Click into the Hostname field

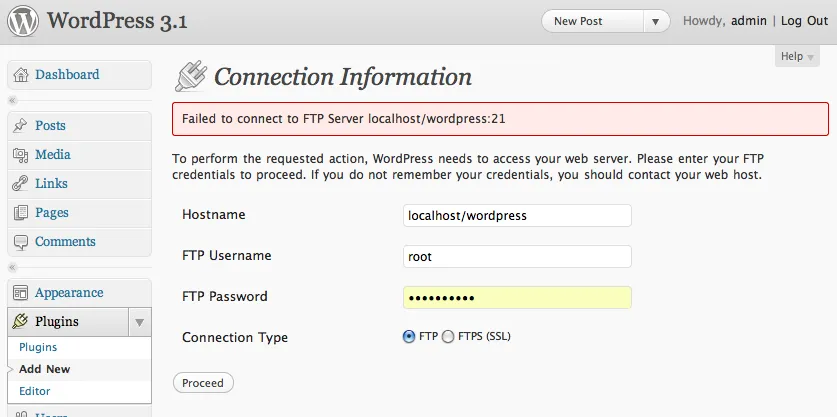517,215
